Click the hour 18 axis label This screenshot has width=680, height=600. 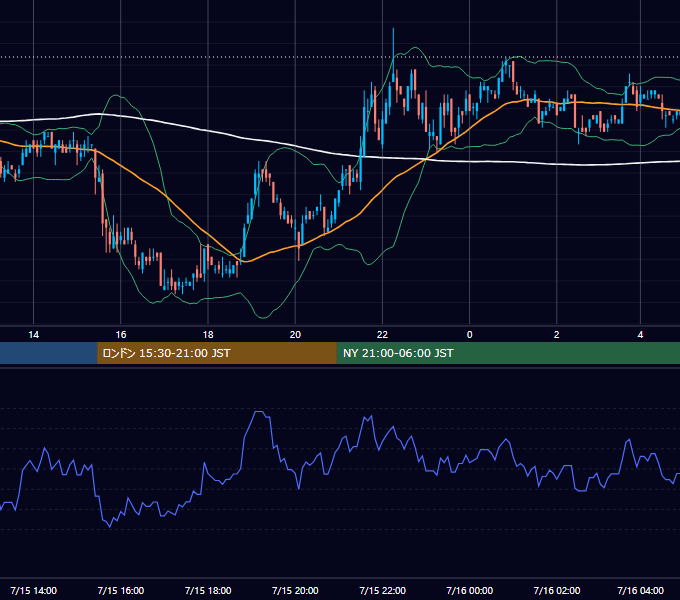coord(208,335)
